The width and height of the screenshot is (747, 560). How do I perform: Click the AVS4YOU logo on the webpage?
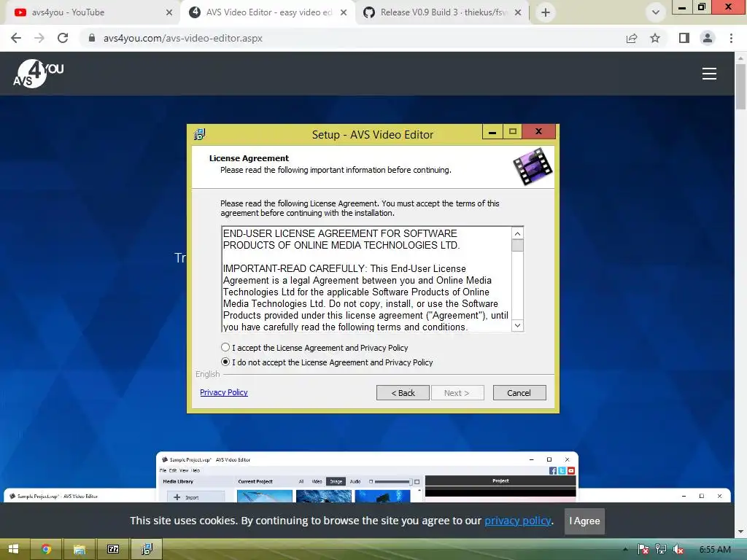pyautogui.click(x=38, y=74)
